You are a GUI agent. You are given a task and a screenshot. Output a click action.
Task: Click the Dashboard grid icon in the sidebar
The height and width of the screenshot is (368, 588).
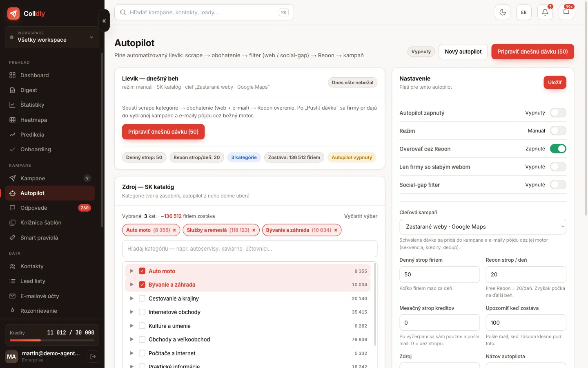pyautogui.click(x=13, y=75)
